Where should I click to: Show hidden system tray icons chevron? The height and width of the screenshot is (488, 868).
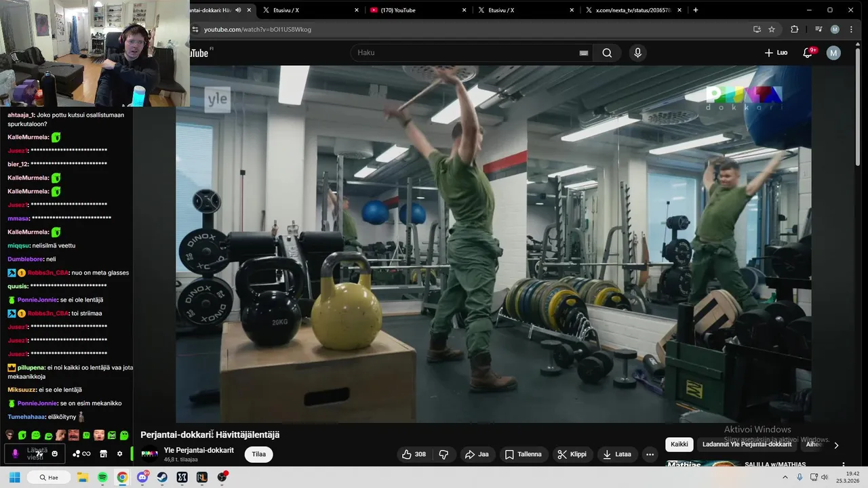click(785, 477)
